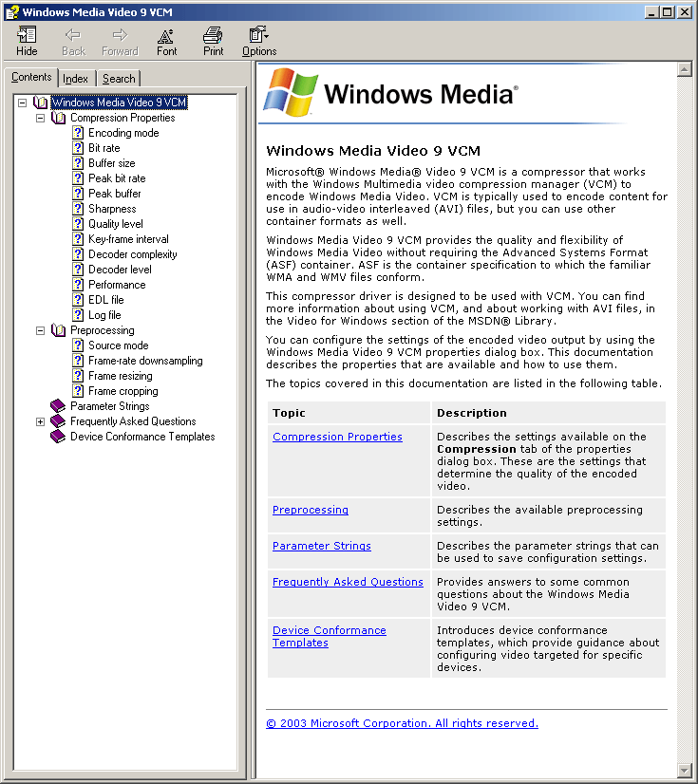Click the closed book icon beside Parameter Strings

point(58,406)
